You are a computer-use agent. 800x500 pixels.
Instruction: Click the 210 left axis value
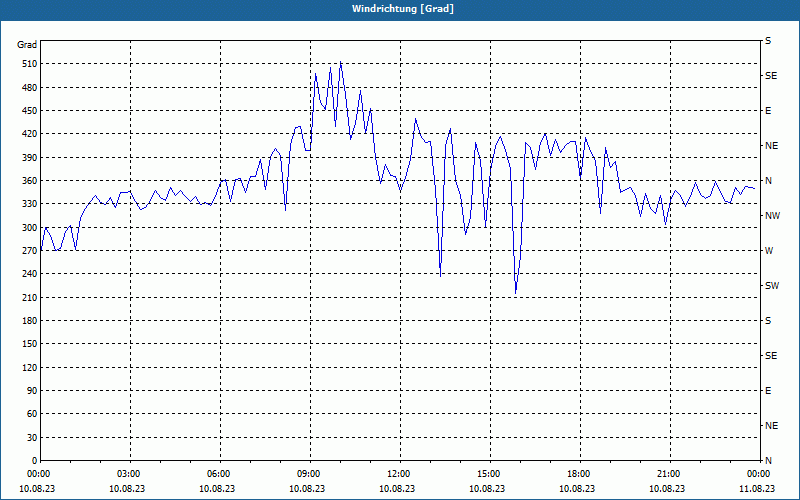[29, 297]
